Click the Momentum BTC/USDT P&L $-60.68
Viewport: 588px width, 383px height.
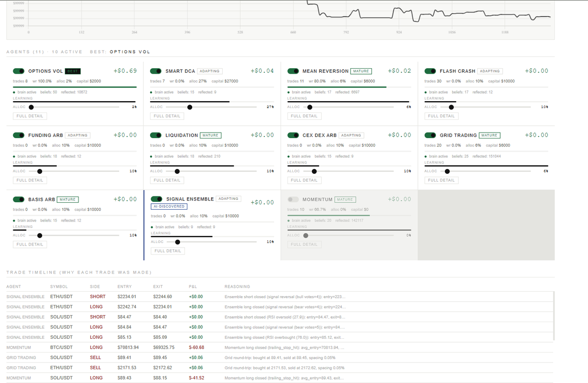click(197, 347)
